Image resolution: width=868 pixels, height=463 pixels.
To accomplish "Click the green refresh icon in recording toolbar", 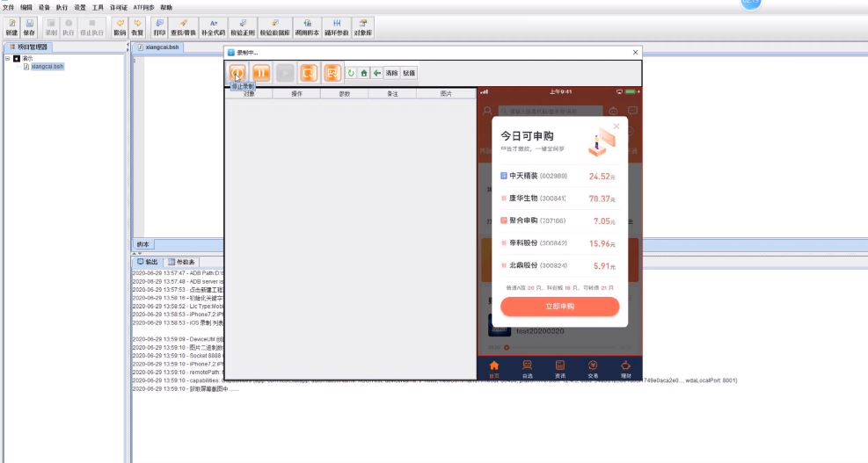I will pyautogui.click(x=351, y=73).
